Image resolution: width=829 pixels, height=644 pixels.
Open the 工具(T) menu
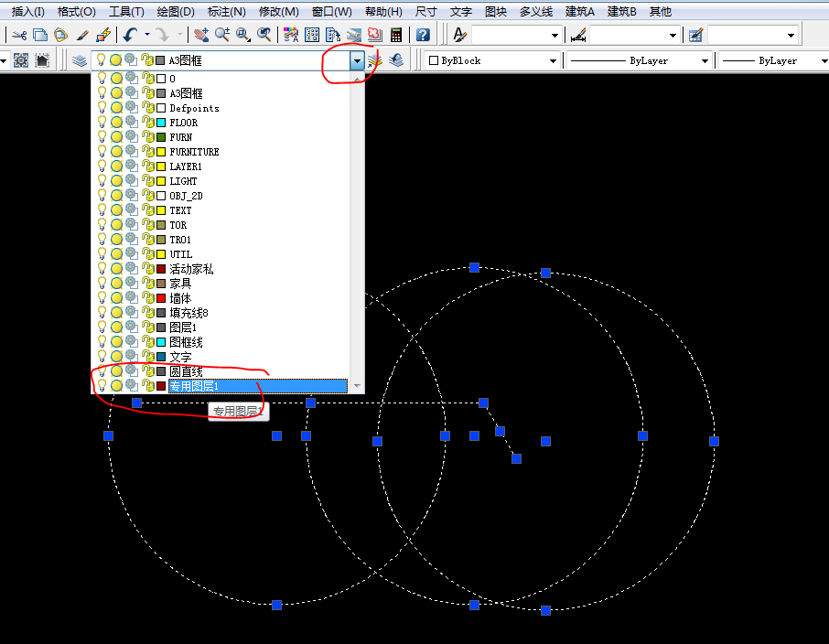pos(126,12)
